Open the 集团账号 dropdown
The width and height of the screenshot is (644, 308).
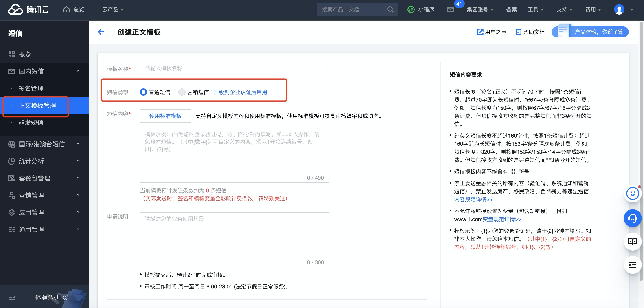pyautogui.click(x=480, y=9)
